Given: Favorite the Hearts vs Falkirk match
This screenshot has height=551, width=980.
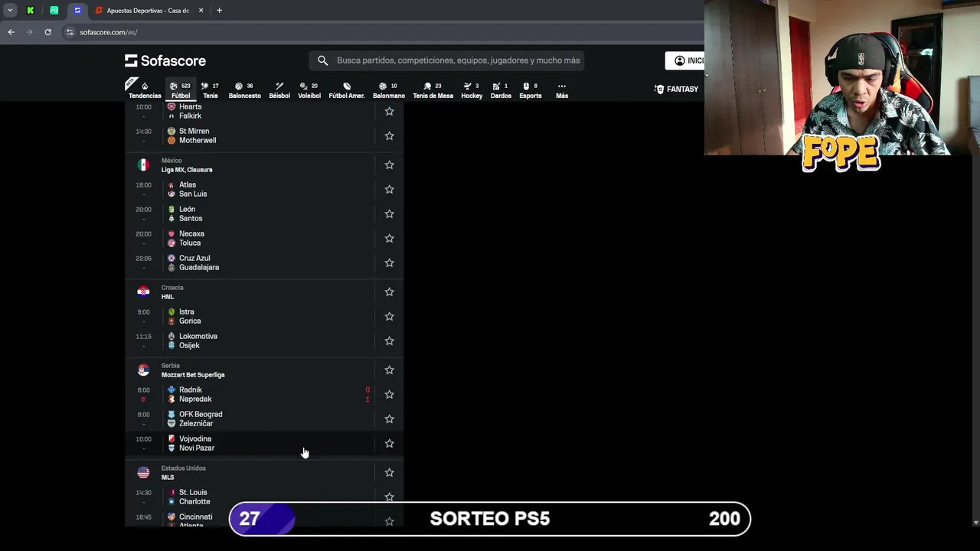Looking at the screenshot, I should [x=389, y=112].
